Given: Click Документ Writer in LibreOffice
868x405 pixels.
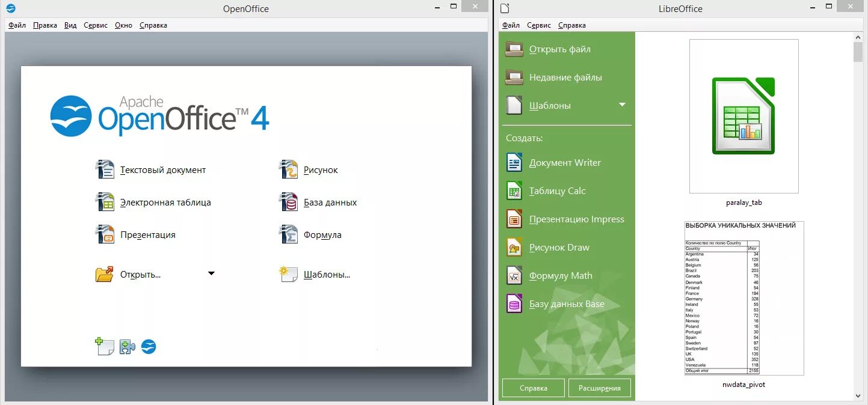Looking at the screenshot, I should click(x=565, y=163).
